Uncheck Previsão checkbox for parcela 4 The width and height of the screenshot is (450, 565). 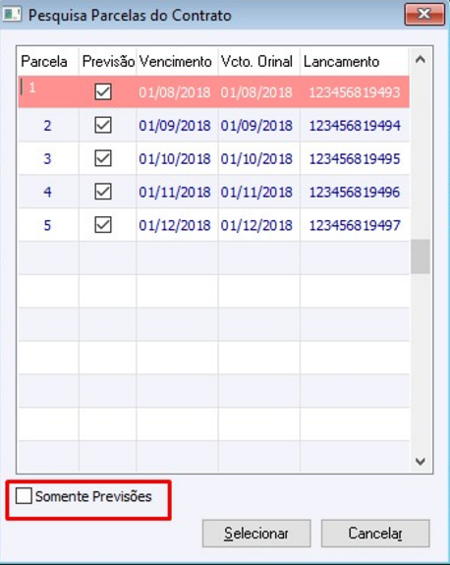click(x=103, y=191)
